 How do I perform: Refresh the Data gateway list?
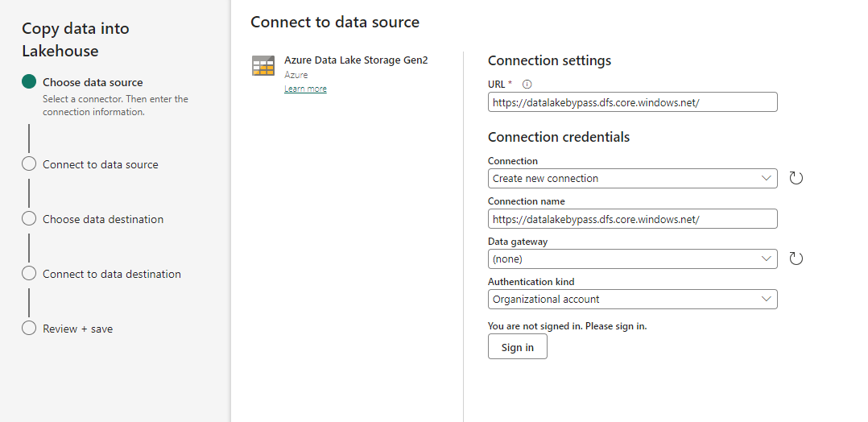(796, 259)
